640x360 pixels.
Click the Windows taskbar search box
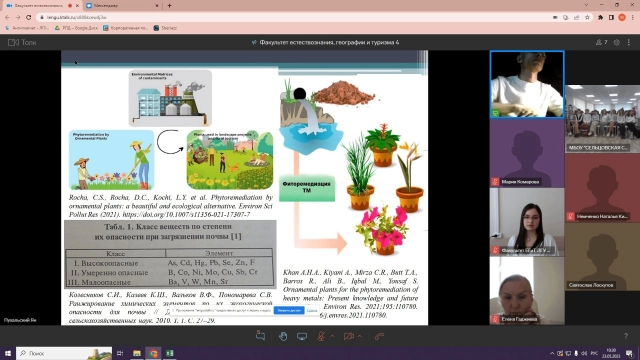coord(64,353)
